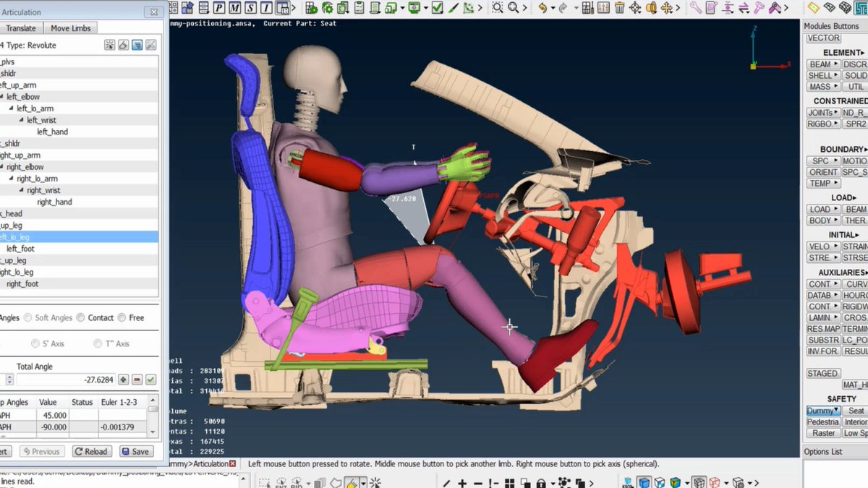
Task: Click the Euler 1-2-3 column header
Action: (123, 402)
